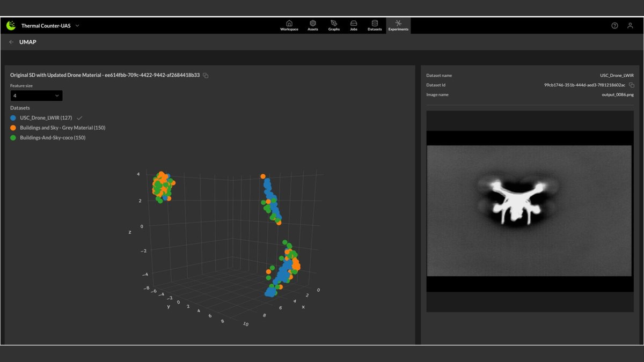Image resolution: width=644 pixels, height=362 pixels.
Task: Click the blue USC_Drone_LWIR color dot
Action: click(13, 117)
